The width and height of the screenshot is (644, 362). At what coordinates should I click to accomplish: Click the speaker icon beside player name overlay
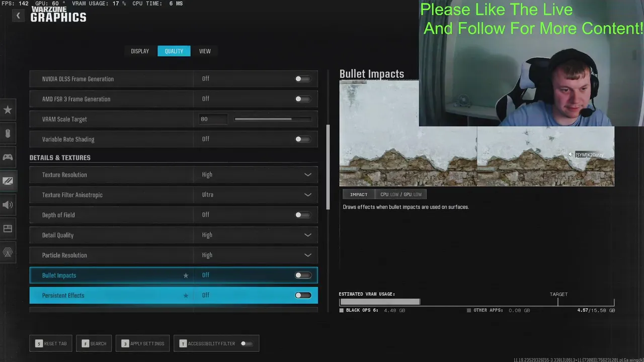[571, 155]
